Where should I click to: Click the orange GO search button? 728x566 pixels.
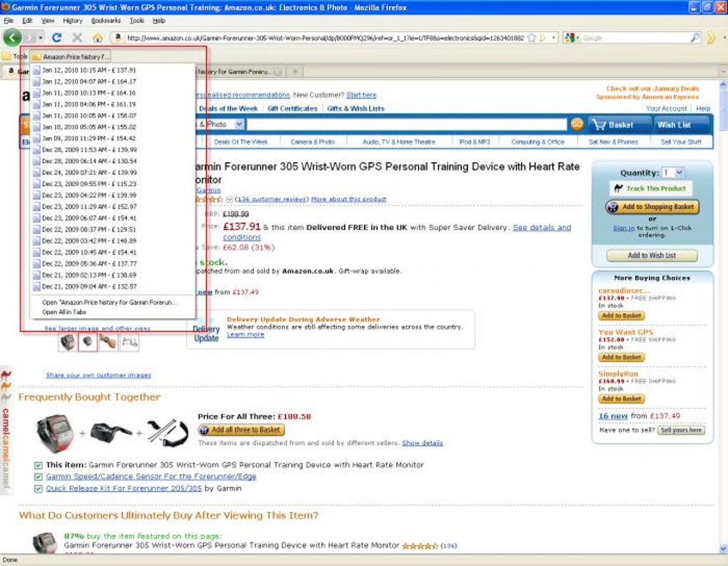pos(577,124)
